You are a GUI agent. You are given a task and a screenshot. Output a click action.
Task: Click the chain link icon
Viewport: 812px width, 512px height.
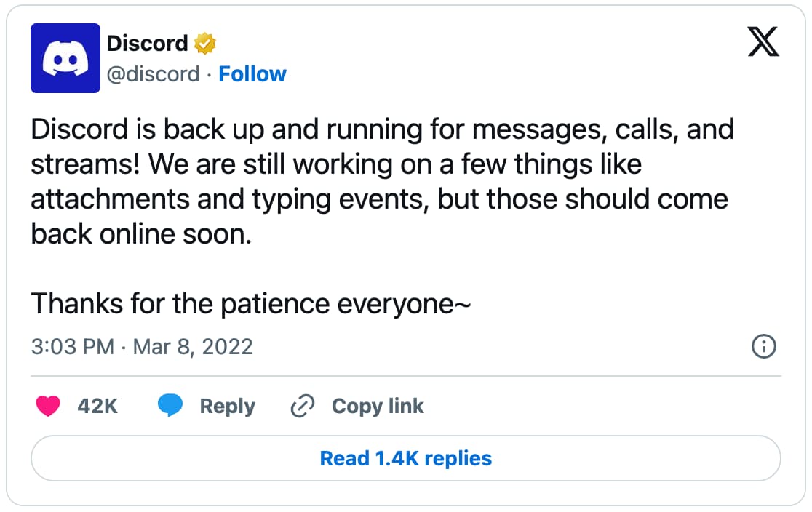(303, 406)
